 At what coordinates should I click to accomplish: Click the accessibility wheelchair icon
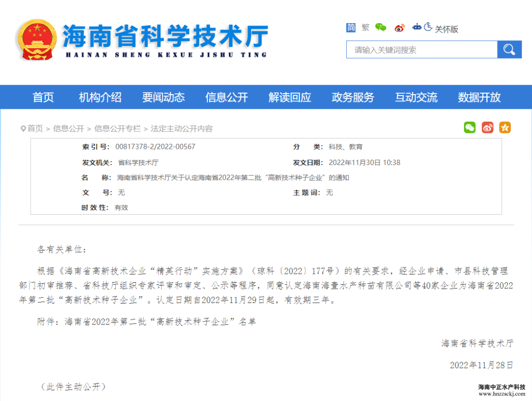pos(428,27)
